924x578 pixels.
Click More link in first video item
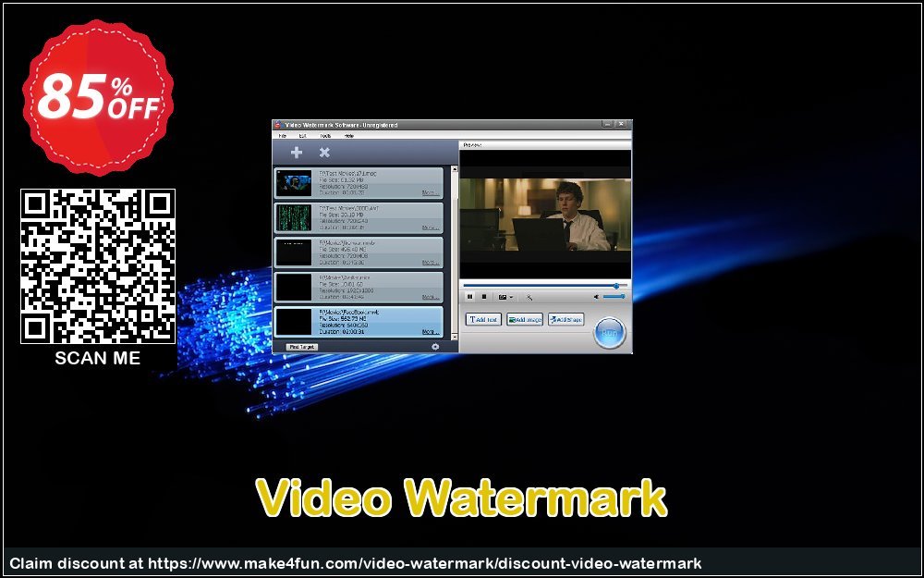431,193
